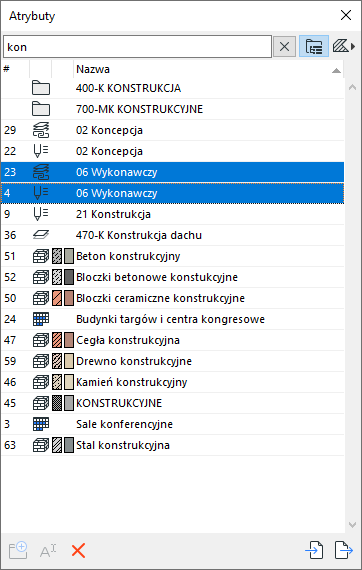Click pen set icon of 06 Wykonawczy row 4

[41, 193]
